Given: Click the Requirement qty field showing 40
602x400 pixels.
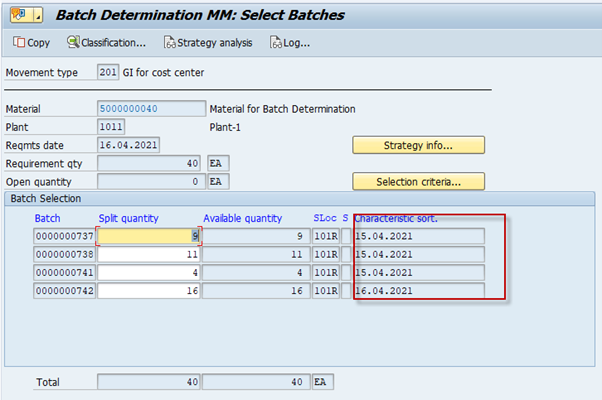Looking at the screenshot, I should coord(149,164).
